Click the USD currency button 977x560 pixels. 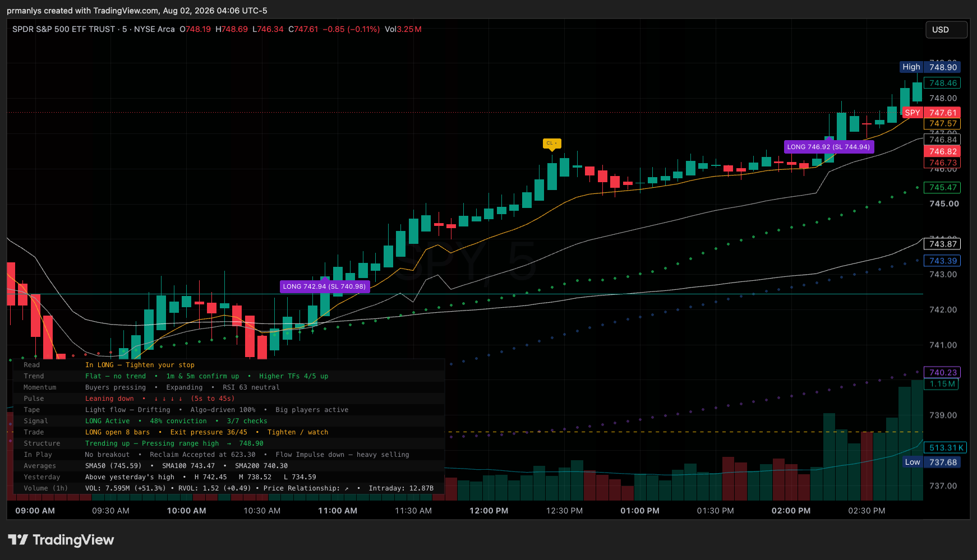tap(946, 30)
